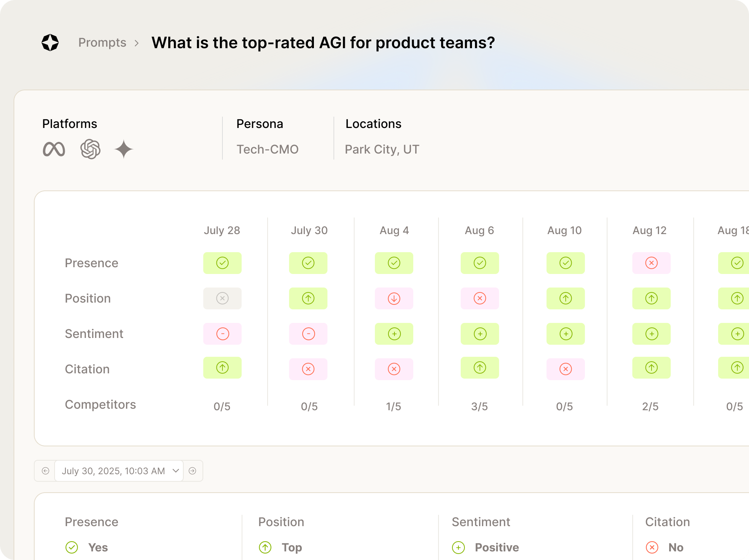Select the Aug 10 column header
Image resolution: width=749 pixels, height=560 pixels.
(x=565, y=230)
